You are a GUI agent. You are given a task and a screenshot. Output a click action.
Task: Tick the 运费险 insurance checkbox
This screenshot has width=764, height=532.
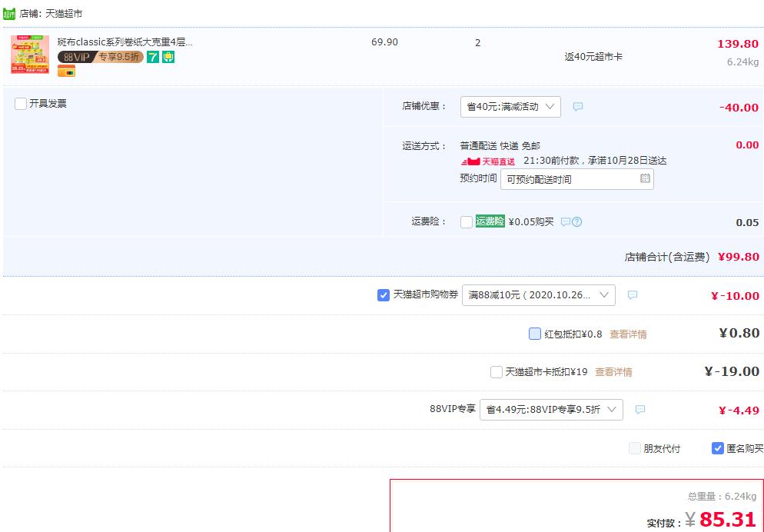click(x=467, y=222)
